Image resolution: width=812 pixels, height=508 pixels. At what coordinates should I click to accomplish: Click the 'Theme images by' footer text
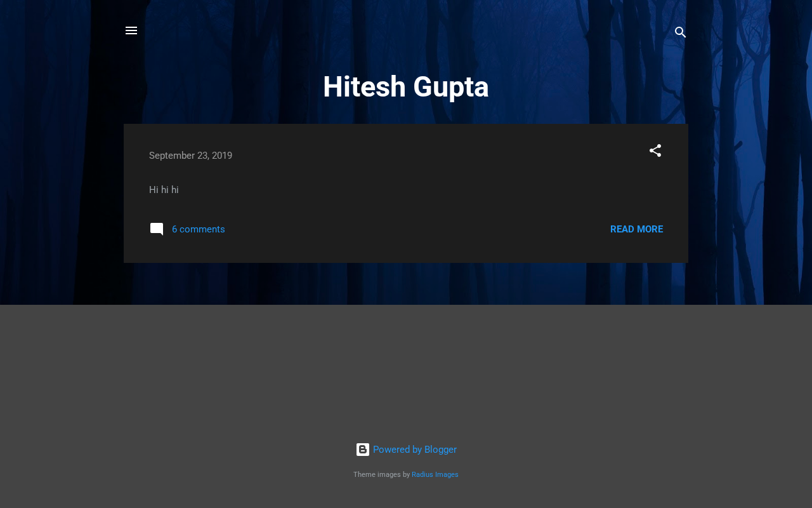382,474
